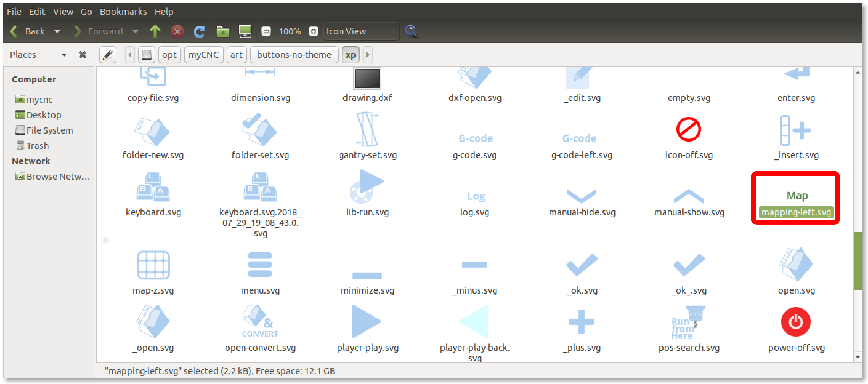
Task: Navigate to buttons-no-theme path button
Action: tap(294, 54)
